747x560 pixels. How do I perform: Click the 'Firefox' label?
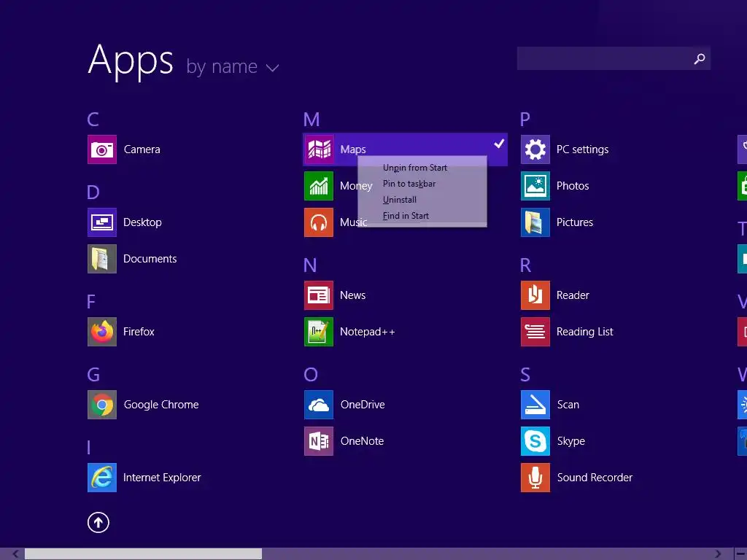[139, 332]
